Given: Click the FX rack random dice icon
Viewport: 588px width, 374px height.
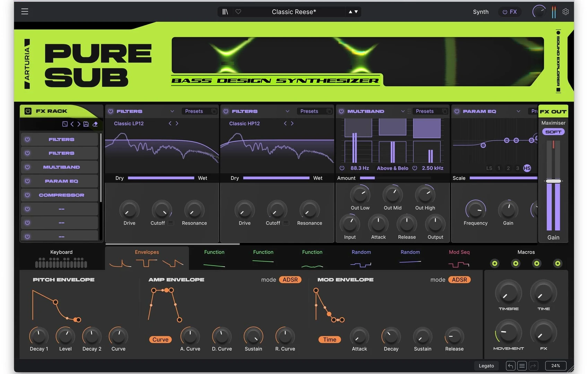Looking at the screenshot, I should [x=65, y=124].
